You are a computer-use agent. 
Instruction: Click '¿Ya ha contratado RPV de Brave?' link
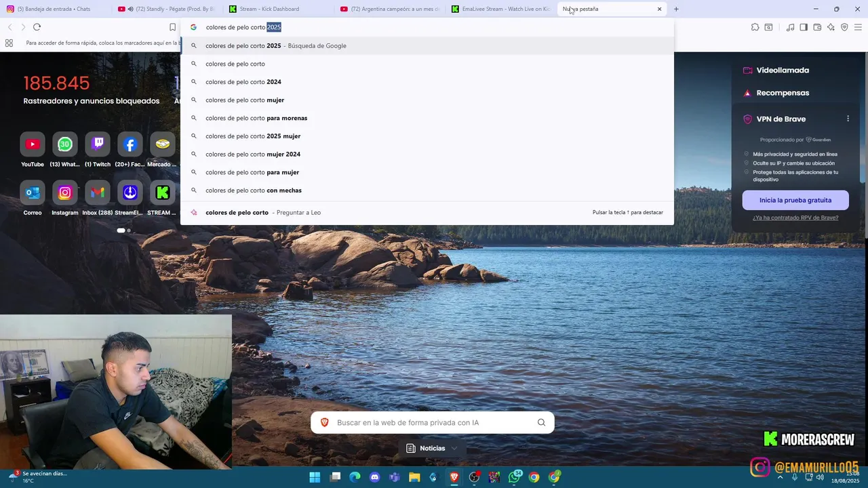(x=795, y=218)
